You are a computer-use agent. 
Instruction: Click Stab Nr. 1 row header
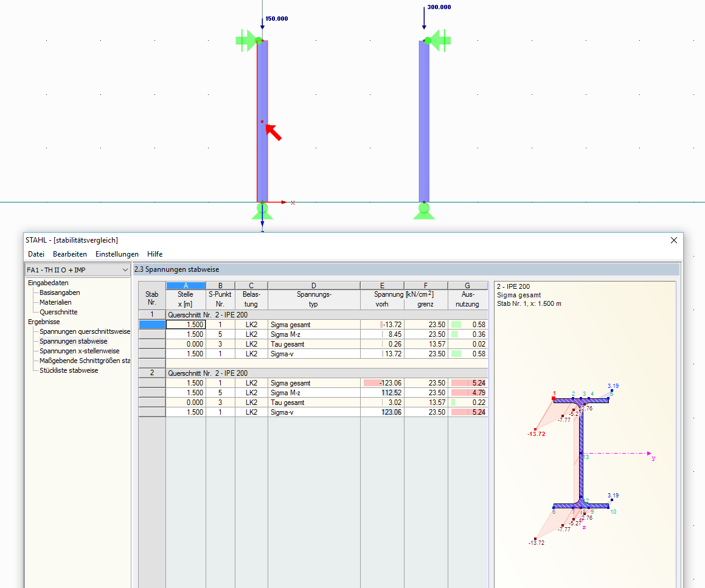coord(152,315)
